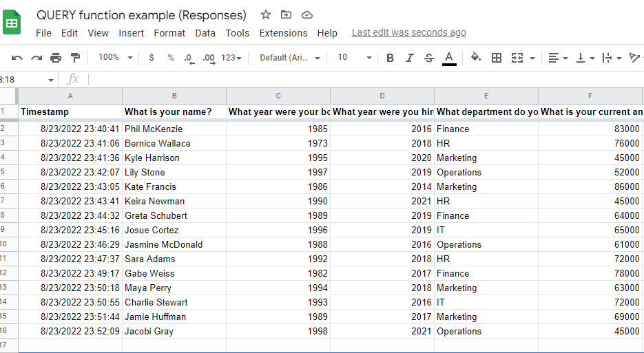Open borders options
Image resolution: width=644 pixels, height=353 pixels.
click(x=497, y=58)
